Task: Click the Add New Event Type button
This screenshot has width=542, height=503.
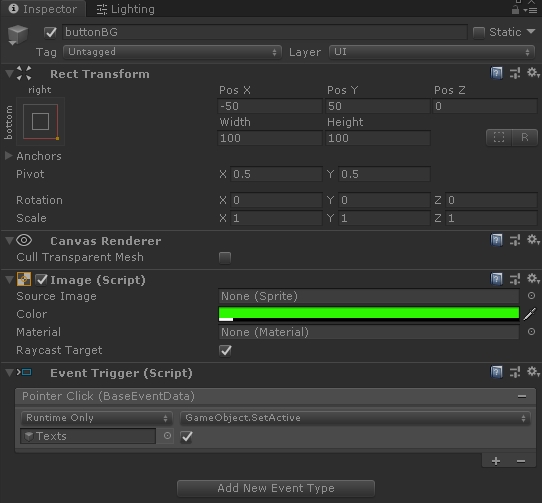Action: click(x=276, y=488)
